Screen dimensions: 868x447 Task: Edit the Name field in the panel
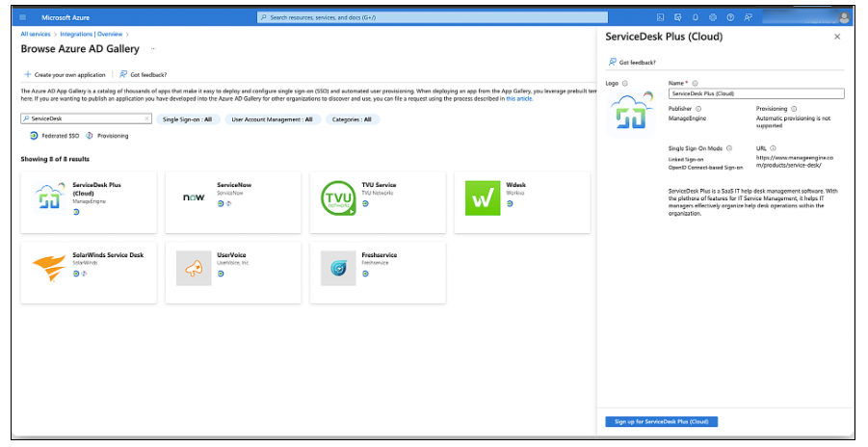pyautogui.click(x=756, y=93)
